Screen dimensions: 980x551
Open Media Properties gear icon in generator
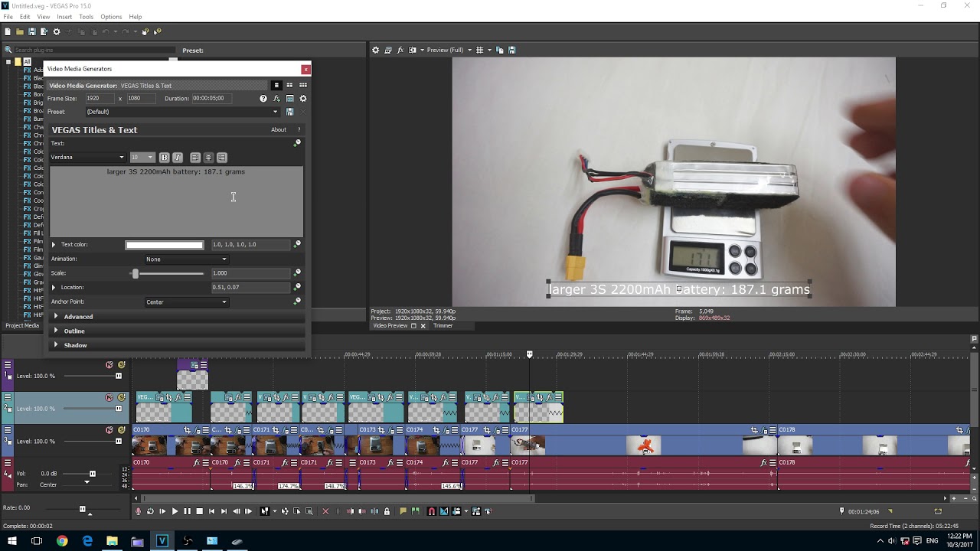pyautogui.click(x=302, y=98)
